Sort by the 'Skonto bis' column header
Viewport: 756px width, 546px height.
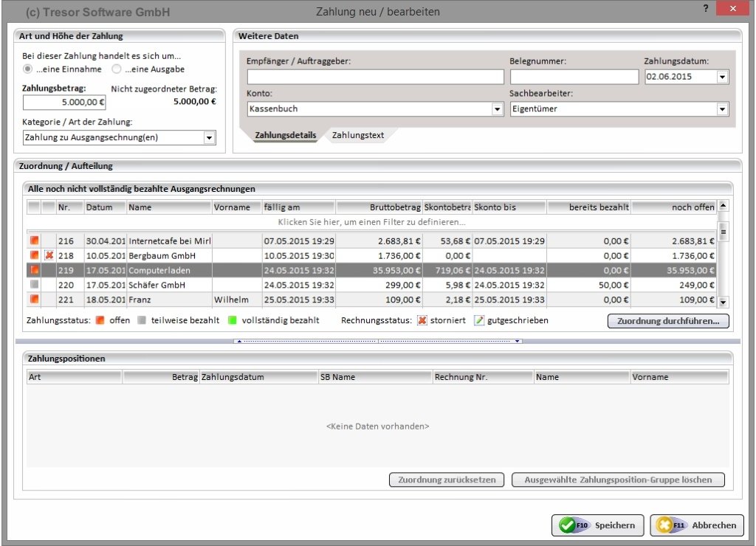509,207
